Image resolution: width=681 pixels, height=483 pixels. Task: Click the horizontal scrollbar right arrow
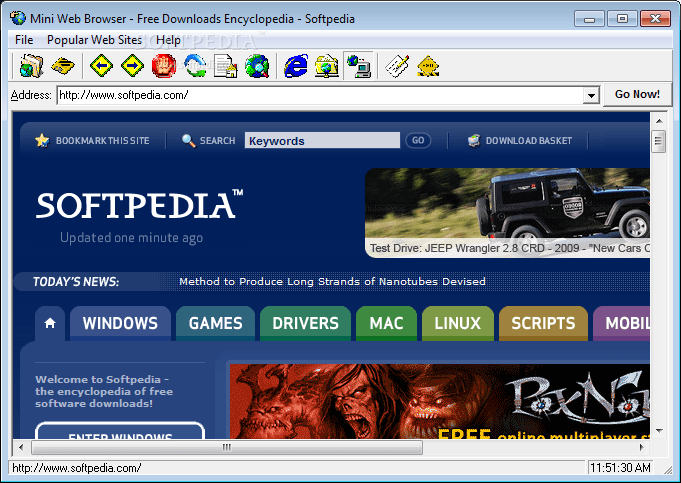(x=641, y=447)
